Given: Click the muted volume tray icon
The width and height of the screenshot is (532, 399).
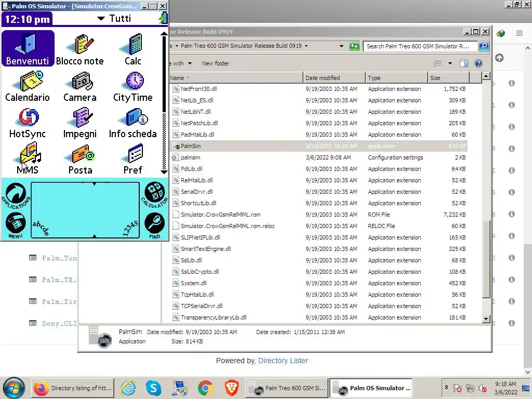Looking at the screenshot, I should pyautogui.click(x=483, y=388).
